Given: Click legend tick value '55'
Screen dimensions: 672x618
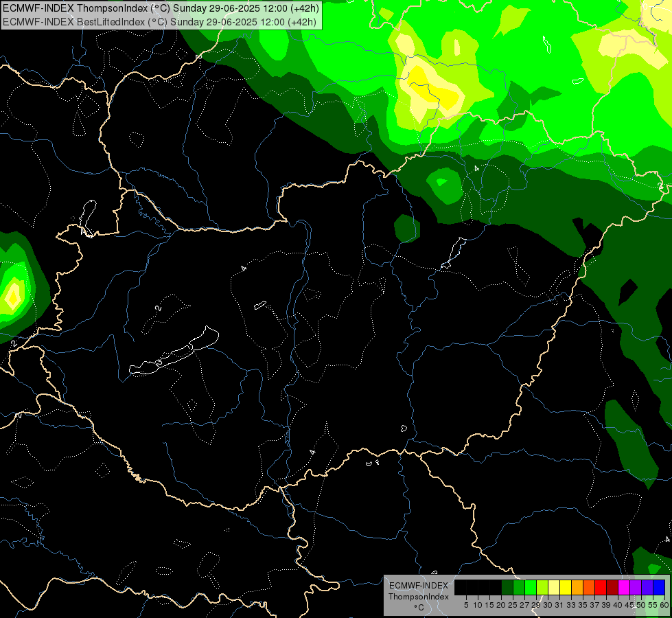Looking at the screenshot, I should pyautogui.click(x=653, y=605).
